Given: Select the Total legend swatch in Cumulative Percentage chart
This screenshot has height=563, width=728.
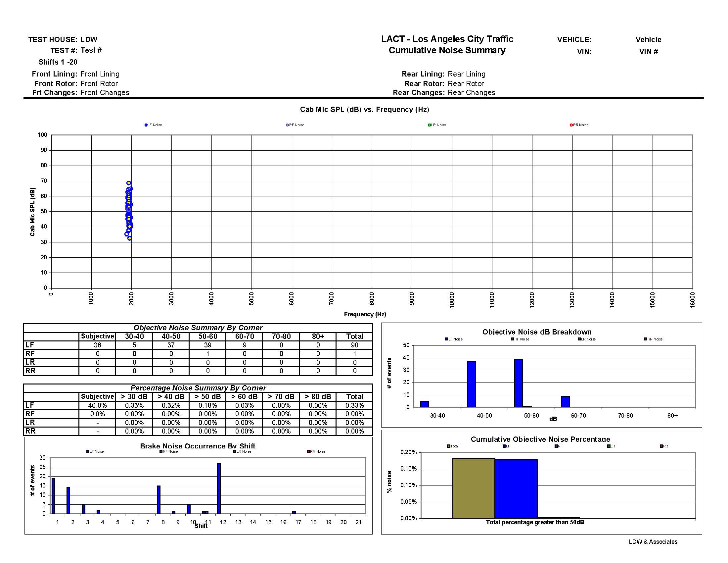Looking at the screenshot, I should (449, 446).
